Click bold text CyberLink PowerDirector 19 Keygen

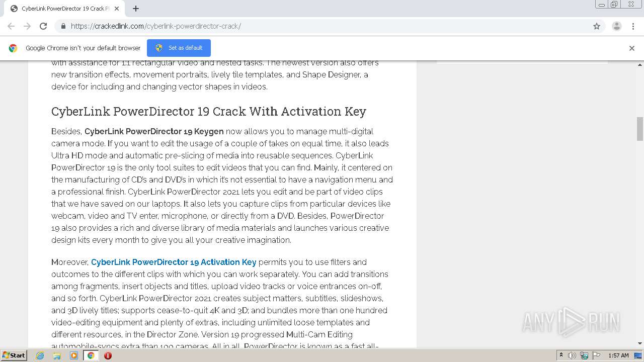tap(154, 131)
